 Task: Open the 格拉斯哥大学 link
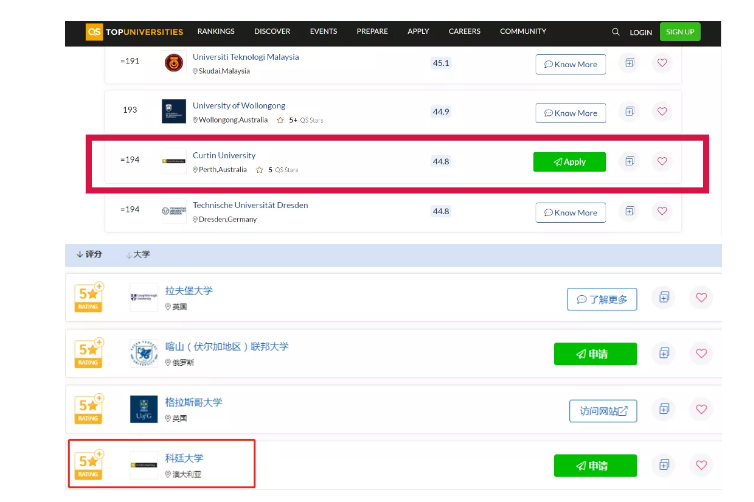pos(194,402)
